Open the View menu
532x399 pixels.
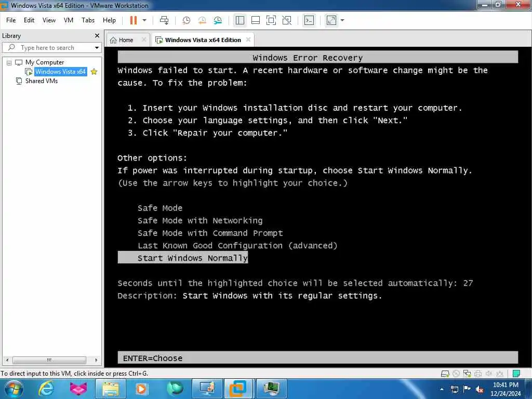click(49, 20)
